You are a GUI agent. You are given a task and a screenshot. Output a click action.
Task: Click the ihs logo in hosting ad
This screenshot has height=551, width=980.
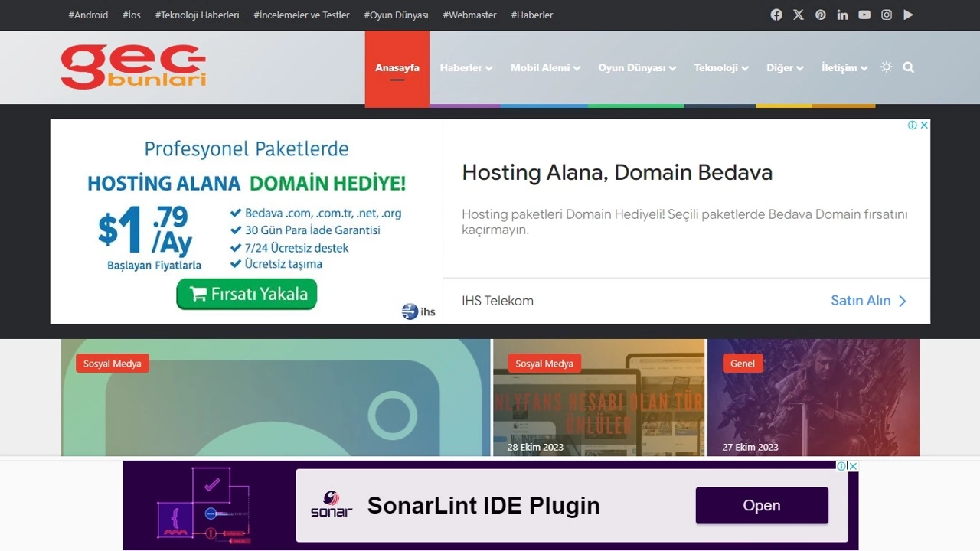coord(419,311)
